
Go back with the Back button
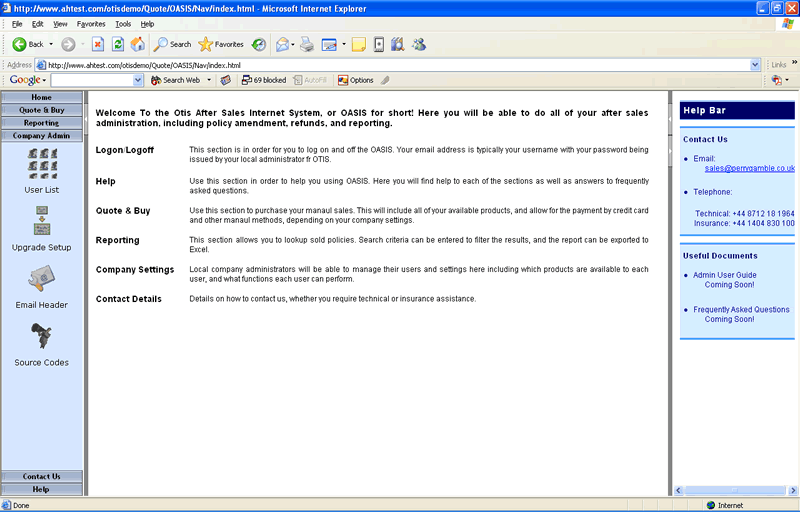tap(29, 44)
